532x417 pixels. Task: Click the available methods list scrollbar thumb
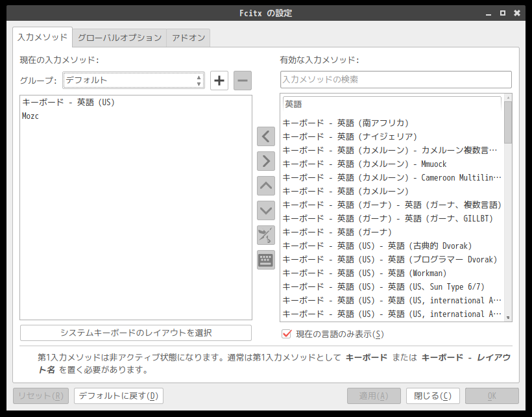coord(508,122)
